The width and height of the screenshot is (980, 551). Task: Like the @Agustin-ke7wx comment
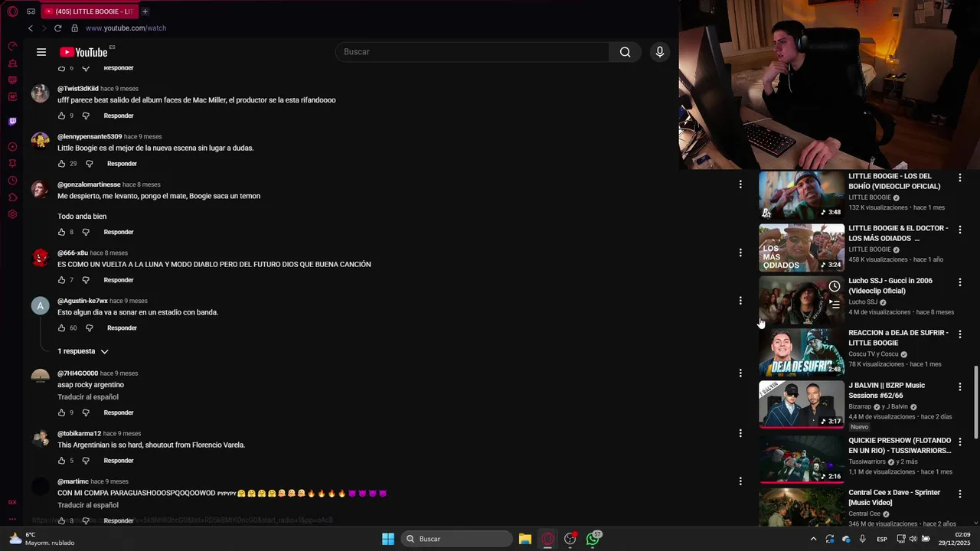click(61, 328)
